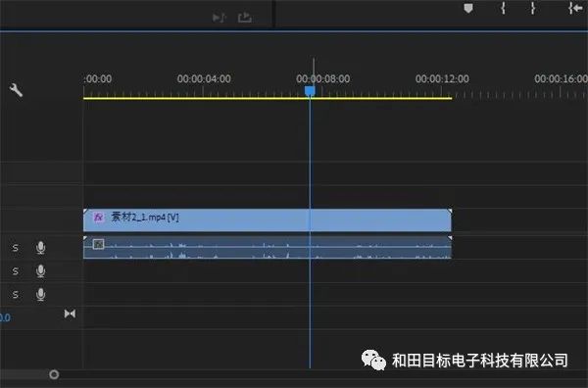Click the play icon beside Export Frame
The width and height of the screenshot is (588, 388).
click(x=219, y=18)
